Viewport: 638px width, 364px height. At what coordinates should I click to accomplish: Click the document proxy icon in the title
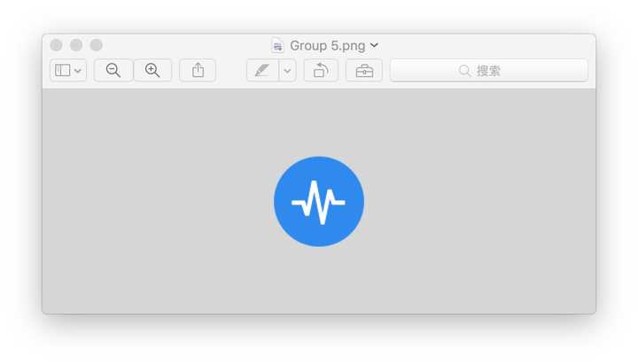tap(278, 45)
